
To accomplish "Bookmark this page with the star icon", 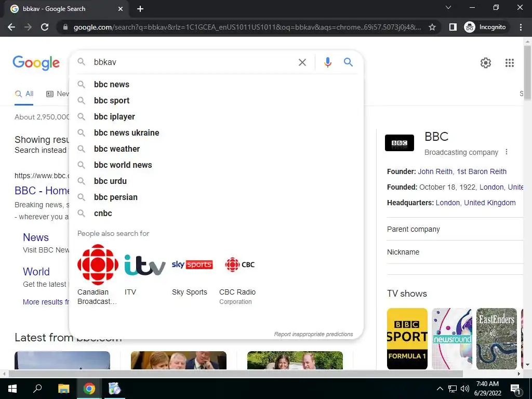I will coord(432,27).
